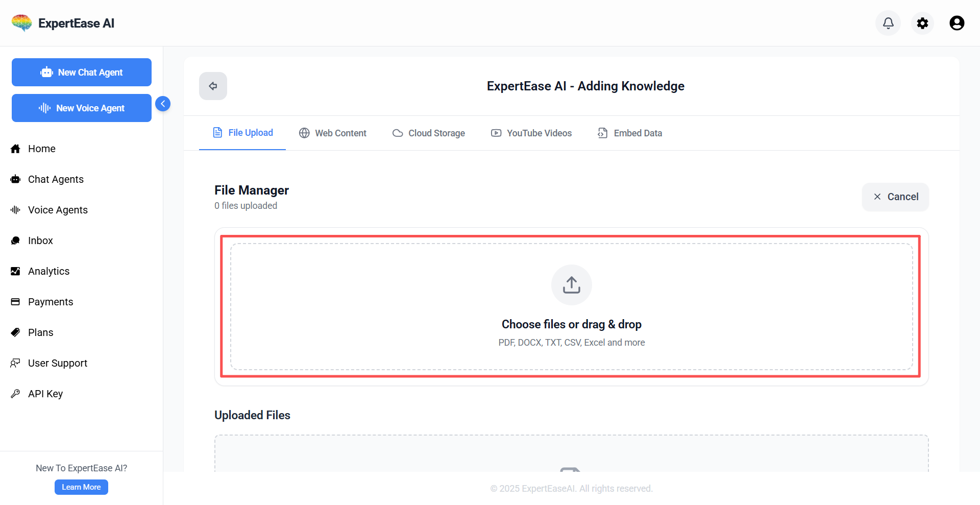Click the Learn More button
980x505 pixels.
click(81, 487)
